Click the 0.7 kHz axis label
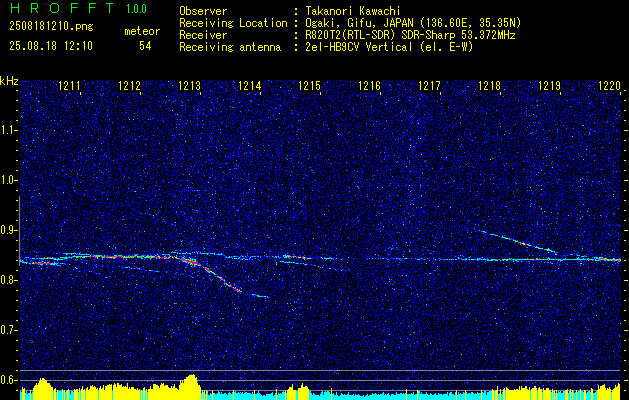This screenshot has height=400, width=629. (x=9, y=330)
